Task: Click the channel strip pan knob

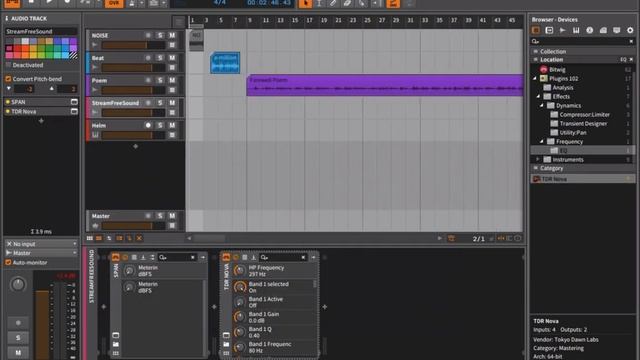Action: 18,284
